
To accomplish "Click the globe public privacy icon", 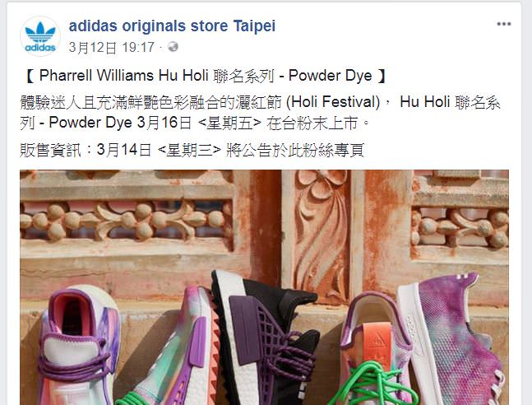I will coord(173,47).
